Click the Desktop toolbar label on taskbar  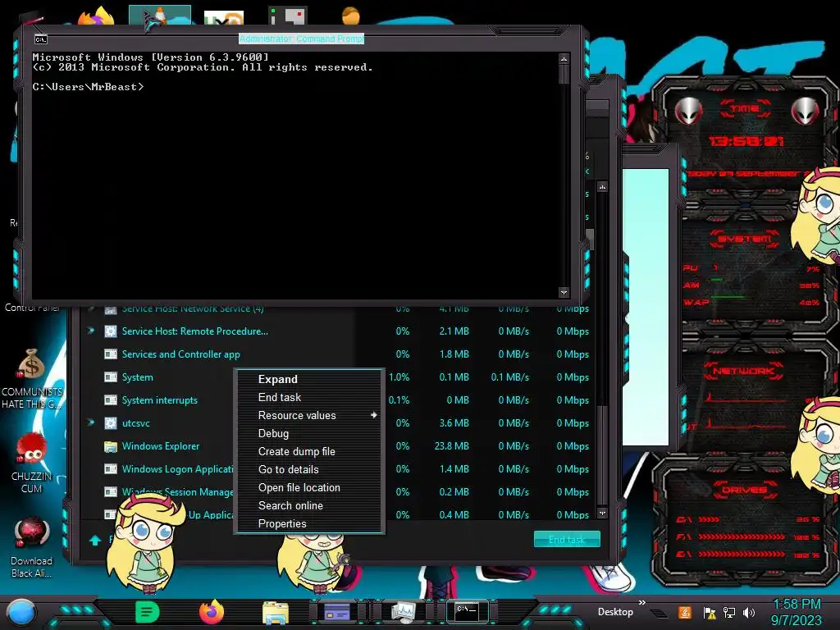(x=615, y=612)
